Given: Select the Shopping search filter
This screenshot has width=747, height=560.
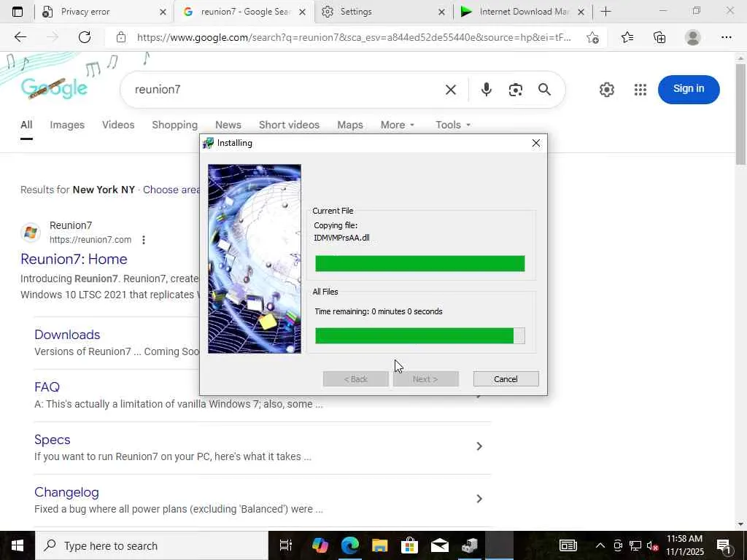Looking at the screenshot, I should (x=175, y=125).
